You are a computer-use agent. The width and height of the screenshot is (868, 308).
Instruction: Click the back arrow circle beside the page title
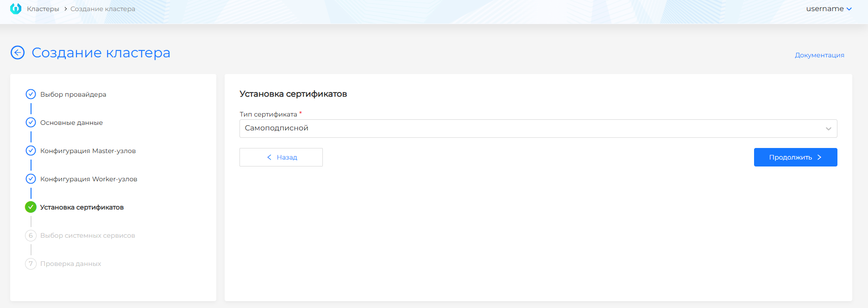18,53
